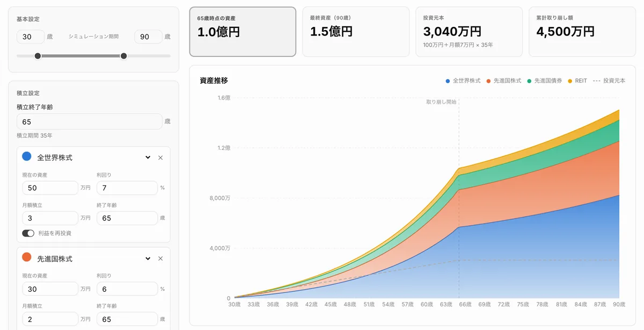This screenshot has height=330, width=644.
Task: Click the 基本設定 section heading
Action: 28,19
